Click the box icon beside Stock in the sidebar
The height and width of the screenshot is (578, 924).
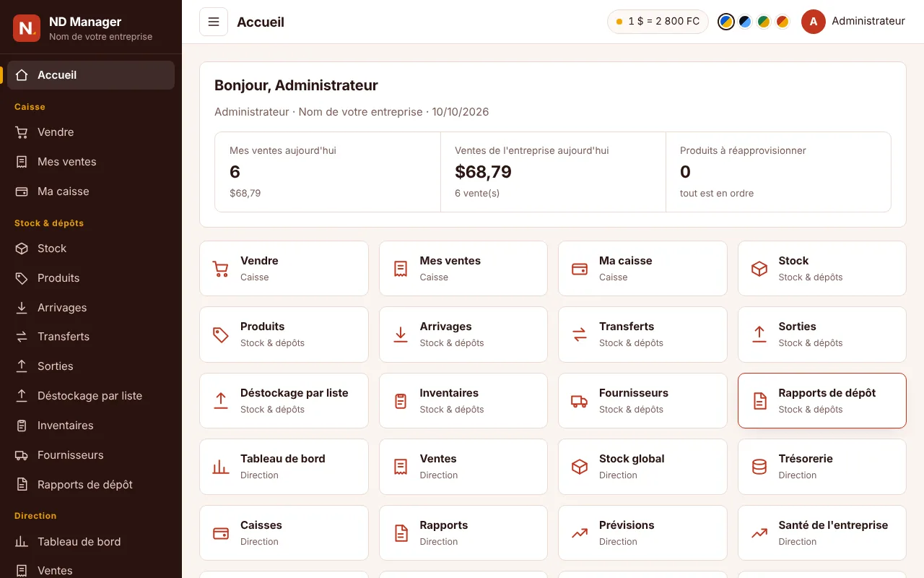[x=22, y=249]
